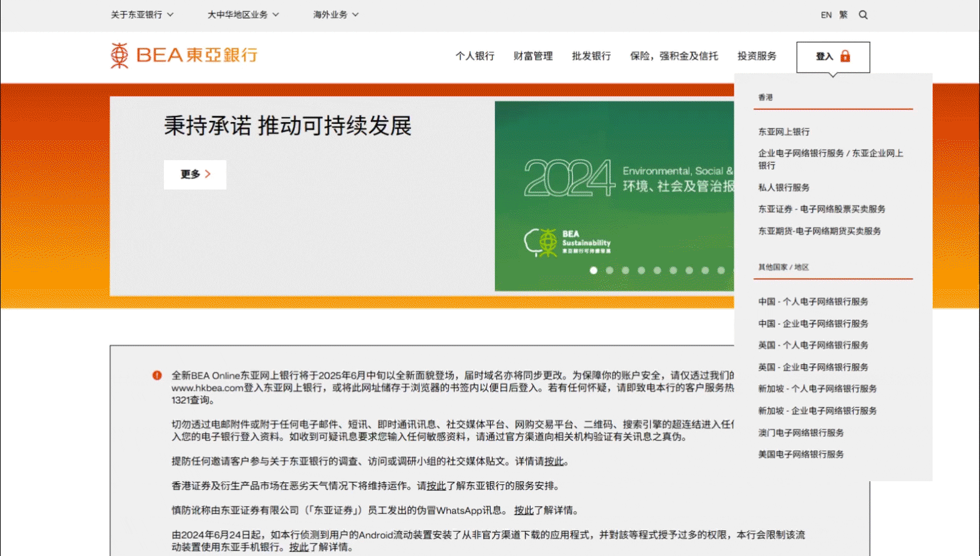Select the eighth carousel dot
This screenshot has height=556, width=980.
[705, 270]
